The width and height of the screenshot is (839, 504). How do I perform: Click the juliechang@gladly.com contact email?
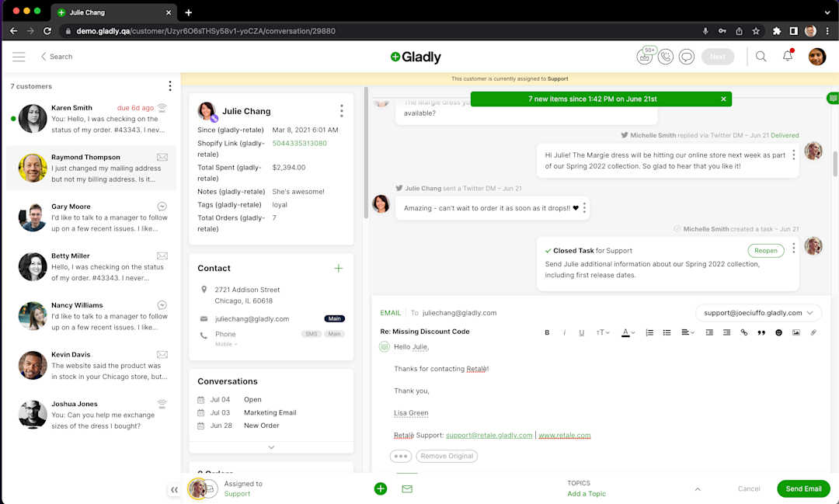[x=252, y=319]
